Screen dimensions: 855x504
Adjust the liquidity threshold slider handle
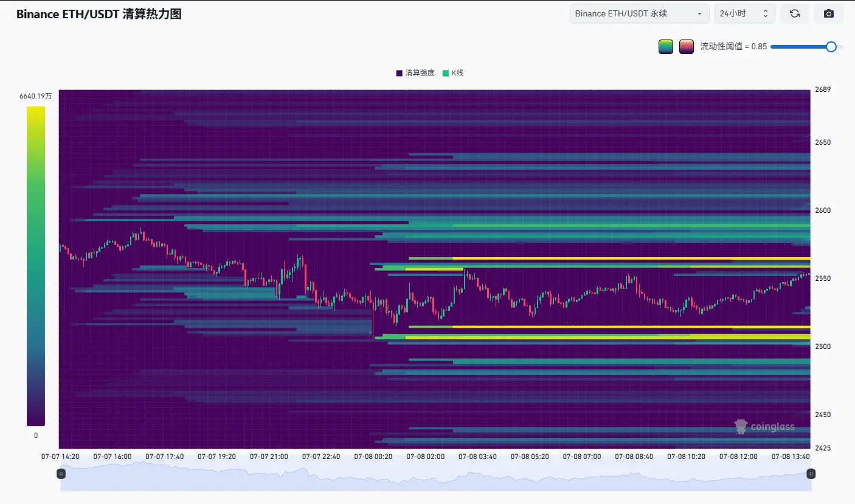[x=831, y=46]
